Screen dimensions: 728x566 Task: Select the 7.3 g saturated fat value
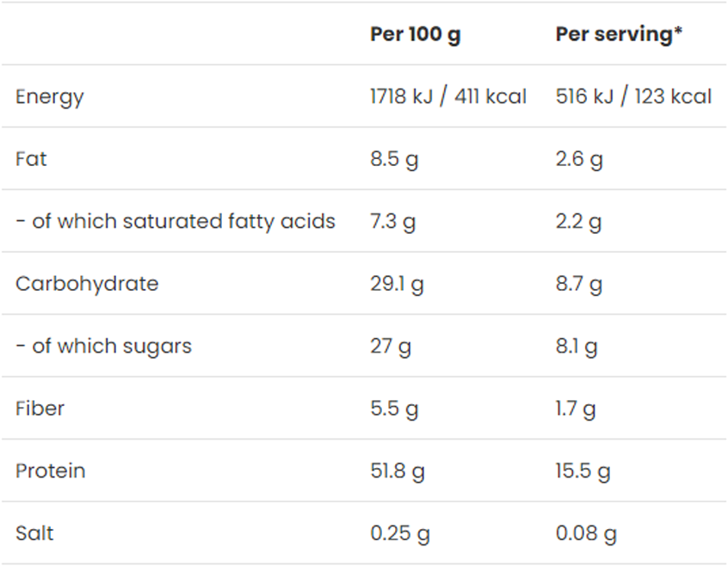(392, 221)
